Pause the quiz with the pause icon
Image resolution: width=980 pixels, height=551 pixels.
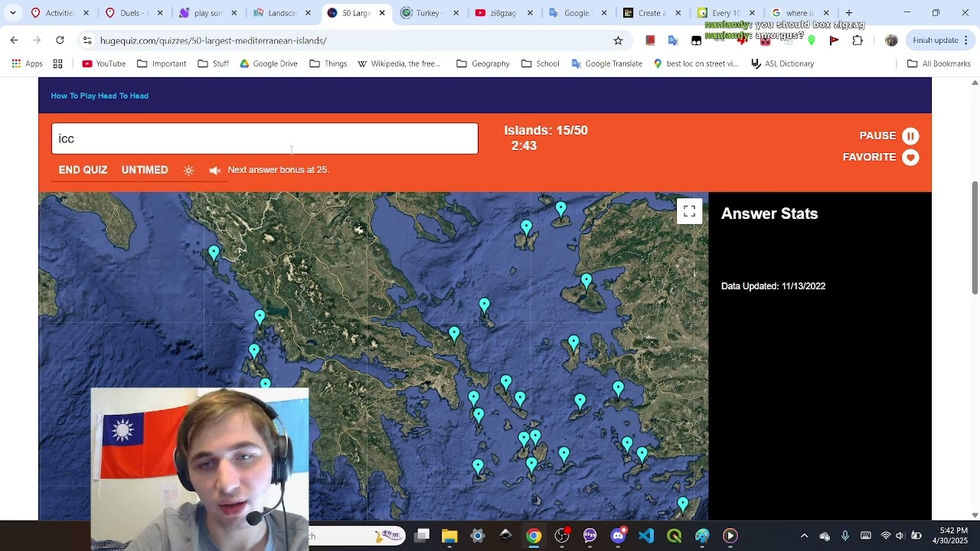coord(910,136)
